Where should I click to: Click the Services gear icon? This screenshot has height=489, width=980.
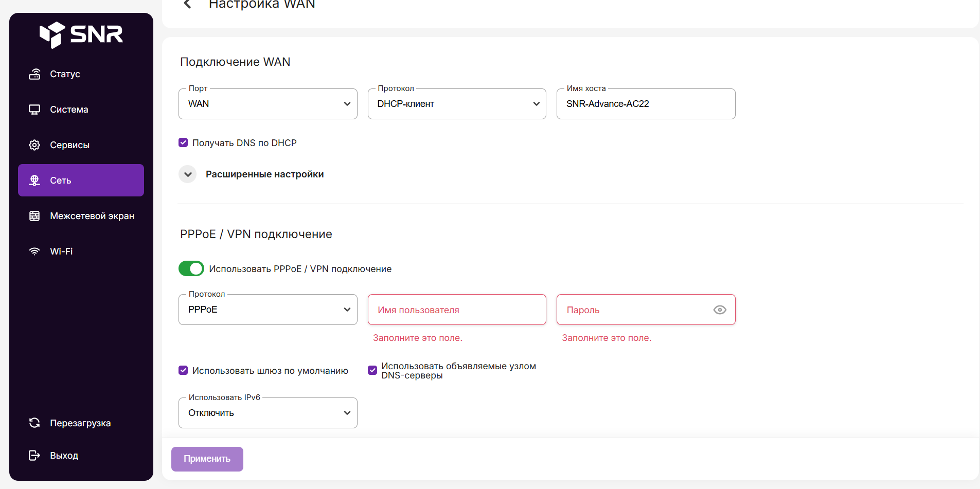34,145
